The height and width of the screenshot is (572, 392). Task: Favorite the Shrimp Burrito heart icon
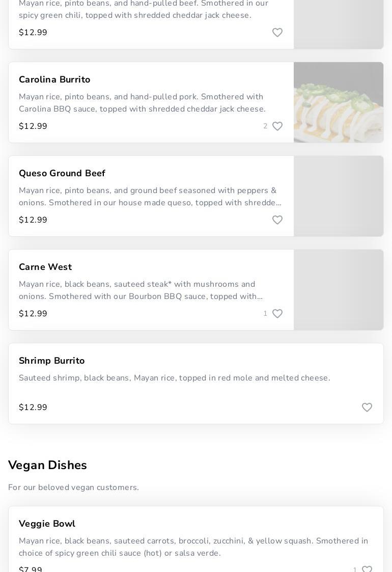(367, 407)
